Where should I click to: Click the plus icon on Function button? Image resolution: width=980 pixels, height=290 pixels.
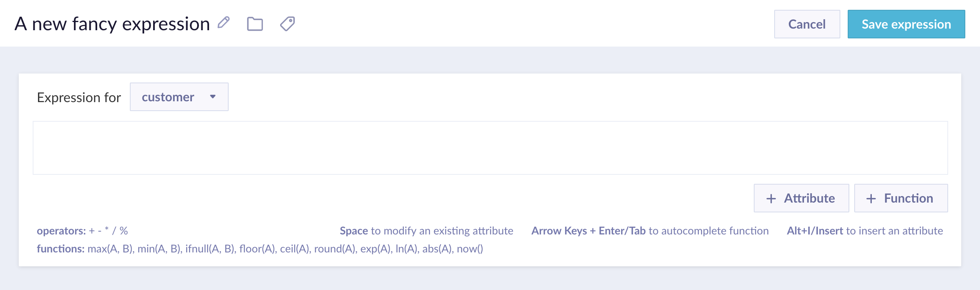(x=871, y=199)
